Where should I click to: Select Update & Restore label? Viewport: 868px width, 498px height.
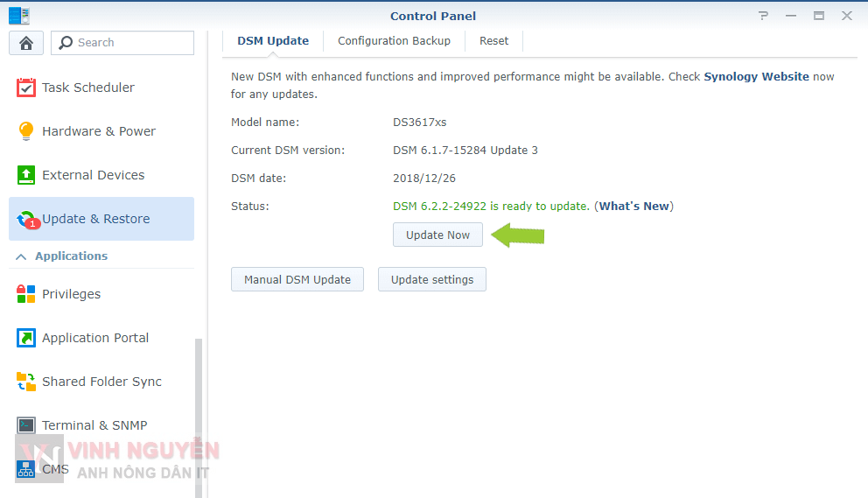point(95,219)
